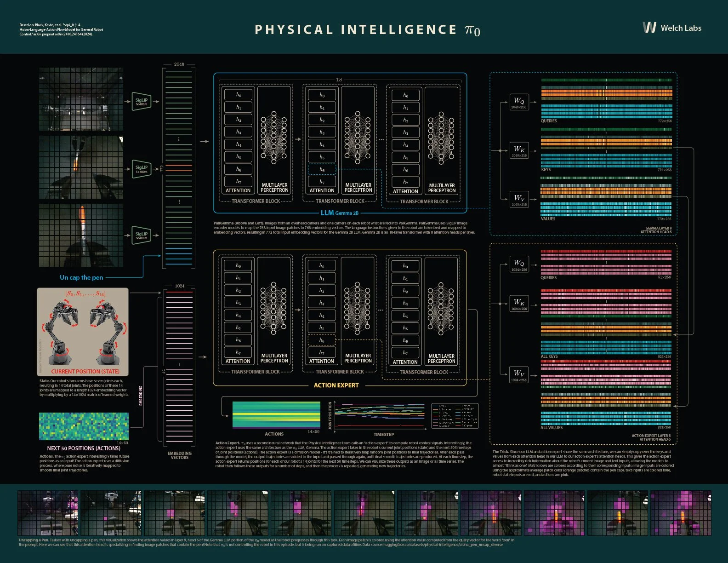Click the 'Un cap the pen' prompt text
The height and width of the screenshot is (563, 728).
(81, 277)
